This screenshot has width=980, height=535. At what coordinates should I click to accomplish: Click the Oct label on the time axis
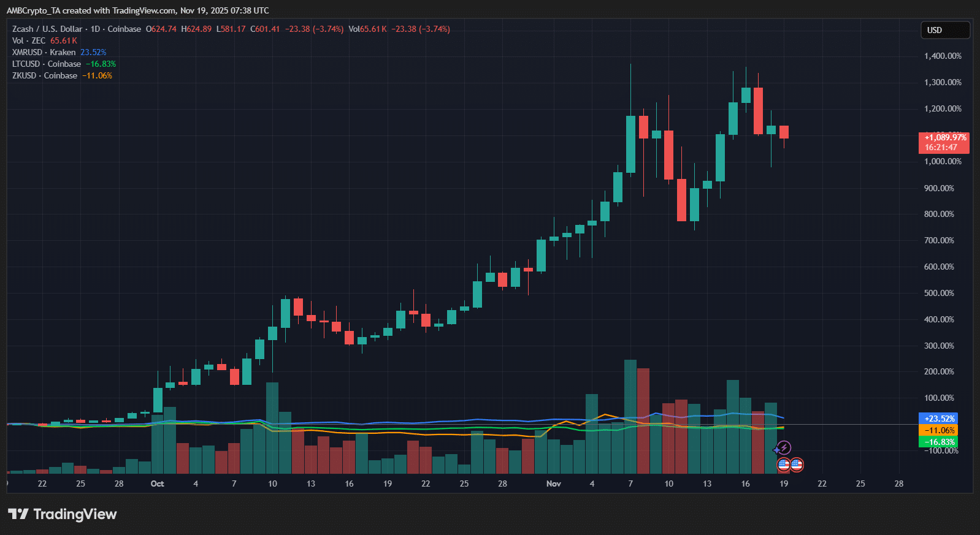pyautogui.click(x=158, y=484)
